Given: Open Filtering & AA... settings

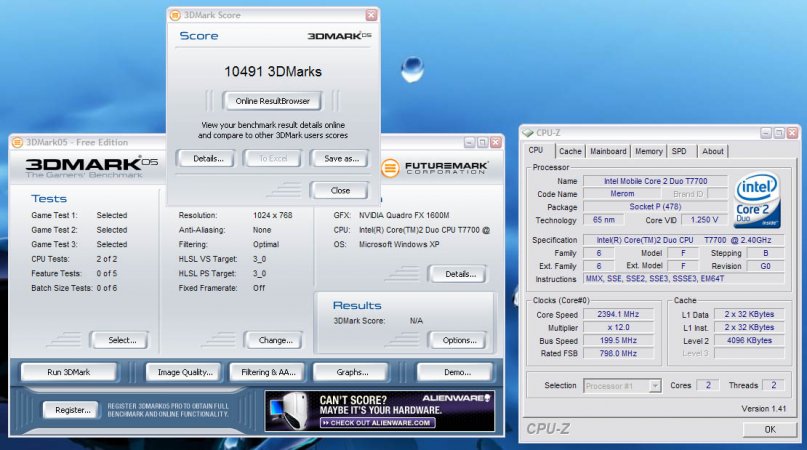Looking at the screenshot, I should pos(268,372).
